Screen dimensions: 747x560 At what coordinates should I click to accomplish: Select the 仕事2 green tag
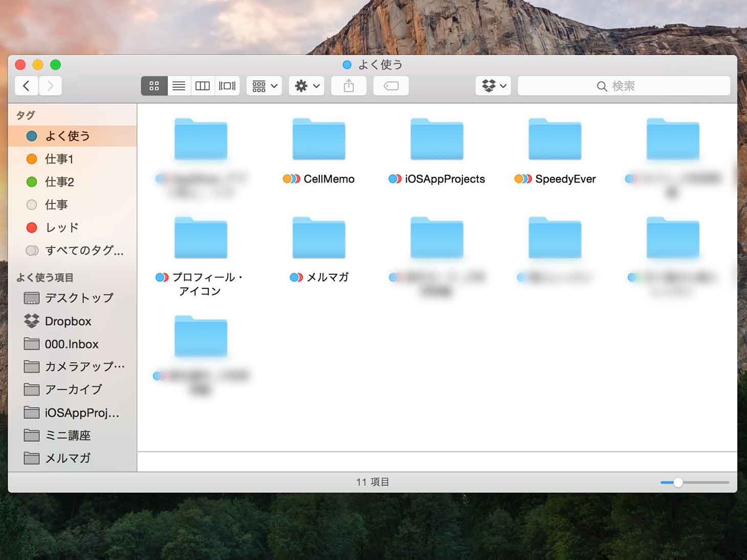pyautogui.click(x=73, y=182)
